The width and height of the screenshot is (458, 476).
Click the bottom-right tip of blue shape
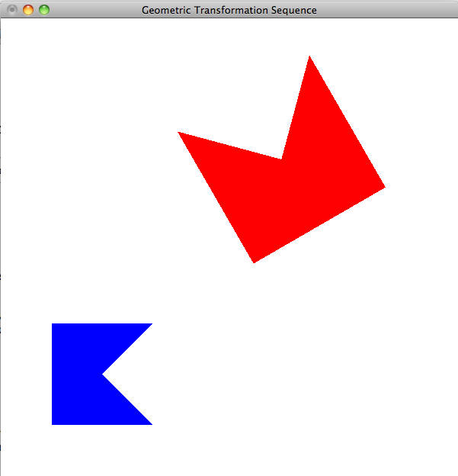coord(150,423)
